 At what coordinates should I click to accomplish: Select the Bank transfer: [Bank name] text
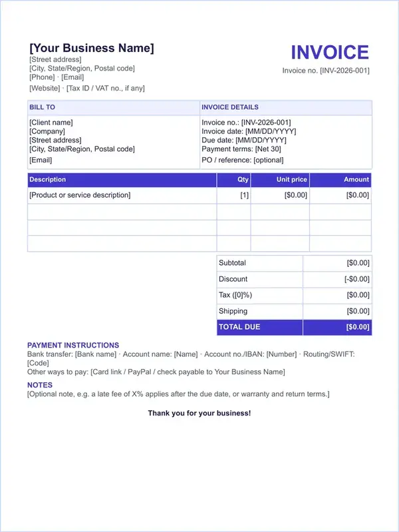coord(72,354)
